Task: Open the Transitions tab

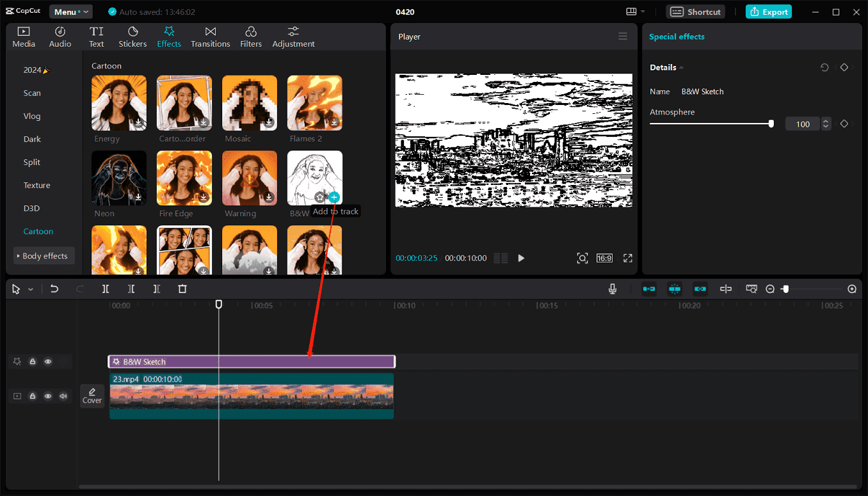Action: [x=210, y=37]
